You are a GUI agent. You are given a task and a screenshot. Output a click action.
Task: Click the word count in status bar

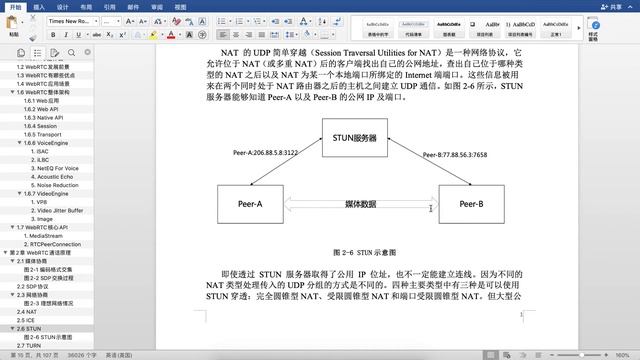pos(82,355)
